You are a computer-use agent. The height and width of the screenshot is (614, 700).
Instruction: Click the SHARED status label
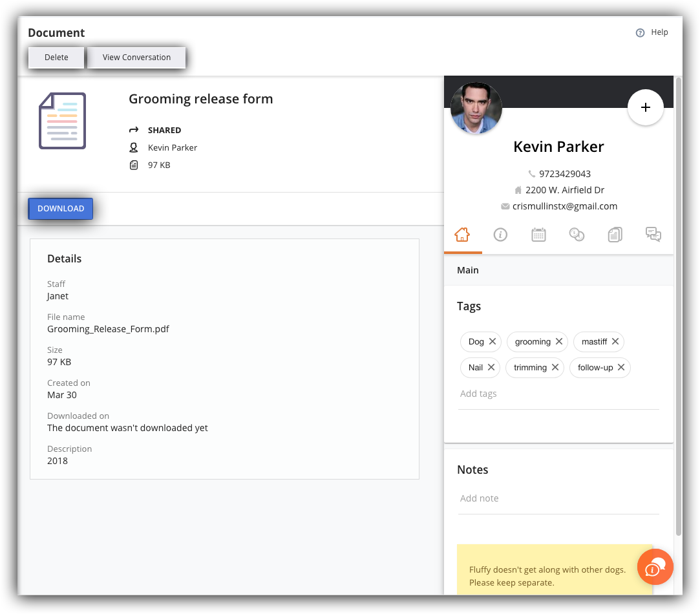(x=165, y=131)
